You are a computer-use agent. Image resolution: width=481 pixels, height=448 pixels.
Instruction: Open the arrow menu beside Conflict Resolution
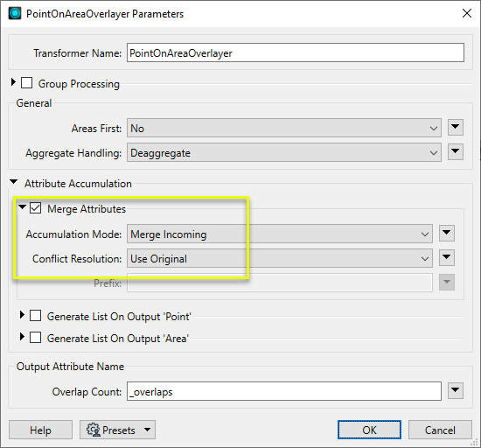click(x=447, y=258)
